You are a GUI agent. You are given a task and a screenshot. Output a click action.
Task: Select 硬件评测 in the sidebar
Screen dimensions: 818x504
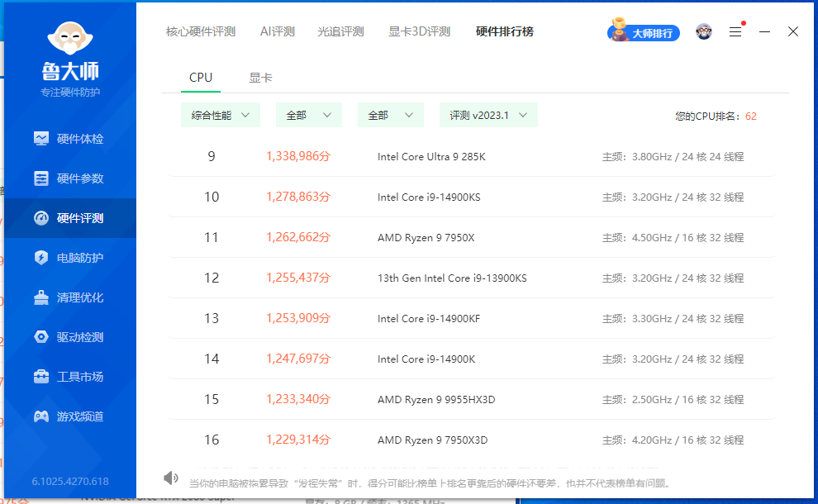[70, 218]
